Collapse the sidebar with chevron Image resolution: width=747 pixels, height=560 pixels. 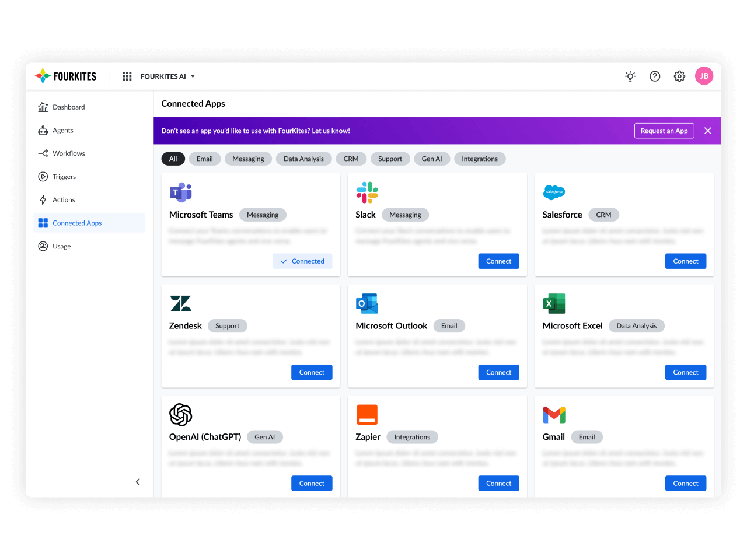coord(138,482)
